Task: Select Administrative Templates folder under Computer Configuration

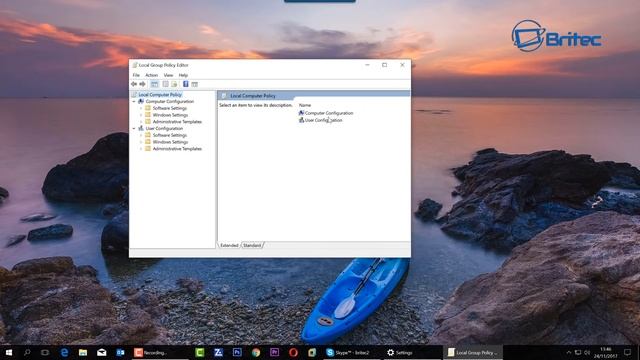Action: point(177,122)
